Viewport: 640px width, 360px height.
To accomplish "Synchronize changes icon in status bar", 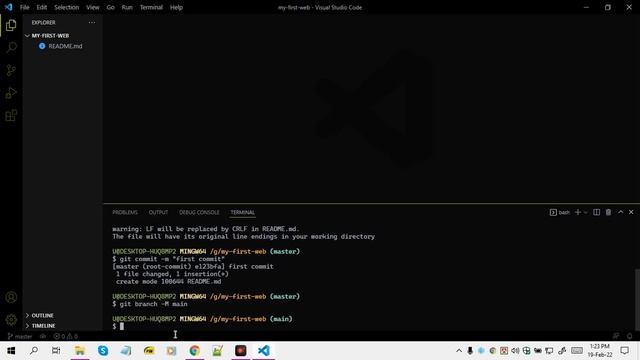I will point(43,336).
